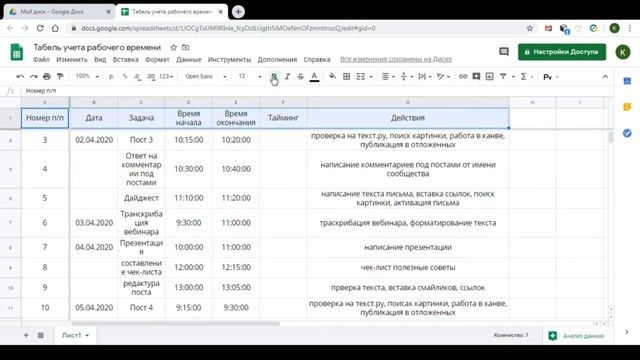Open a new browser tab

pyautogui.click(x=238, y=12)
